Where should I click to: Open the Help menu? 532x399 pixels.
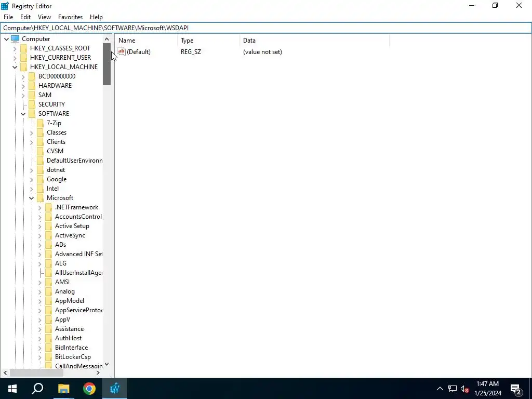[96, 17]
